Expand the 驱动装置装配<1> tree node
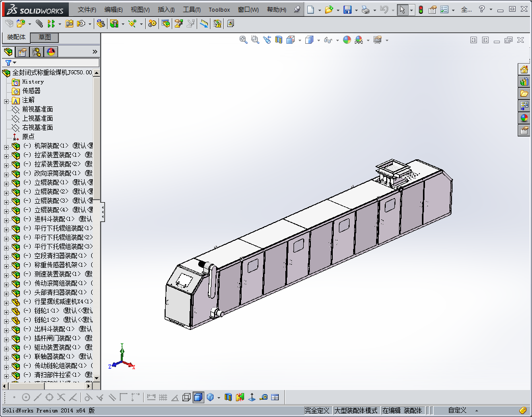532x417 pixels. 6,348
